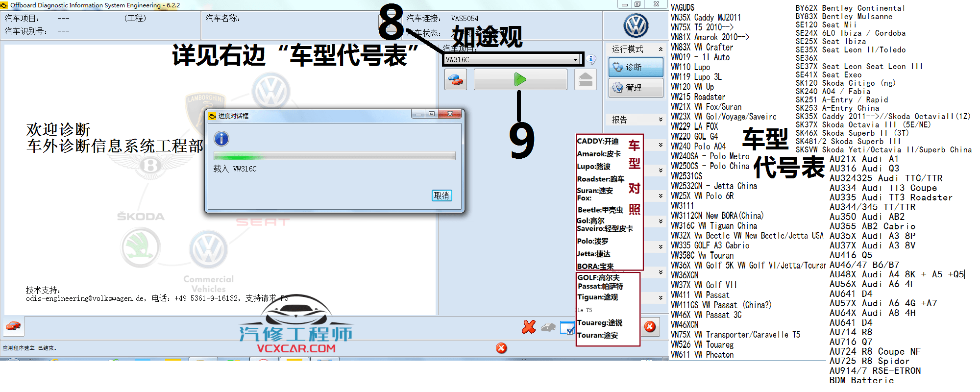
Task: Maximize the 进度对话框 progress dialog
Action: (432, 114)
